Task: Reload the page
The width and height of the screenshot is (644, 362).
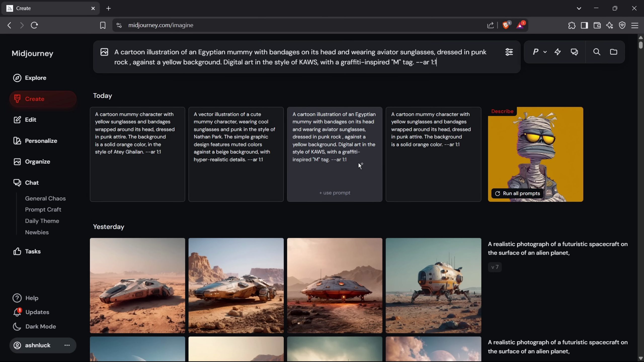Action: click(34, 25)
